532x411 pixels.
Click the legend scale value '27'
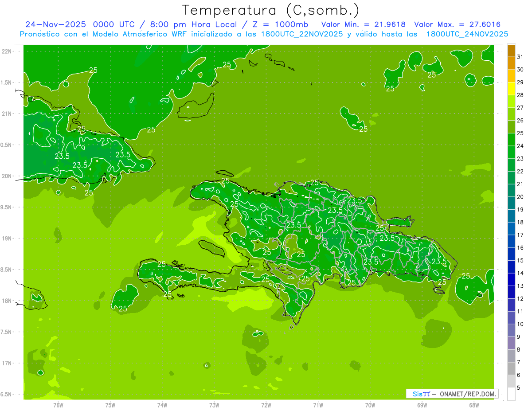[520, 108]
